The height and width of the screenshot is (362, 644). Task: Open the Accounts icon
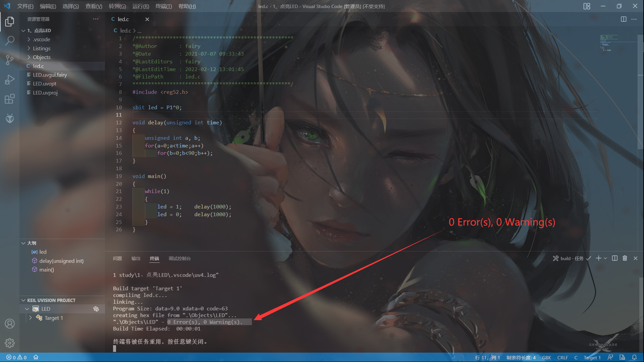tap(10, 323)
